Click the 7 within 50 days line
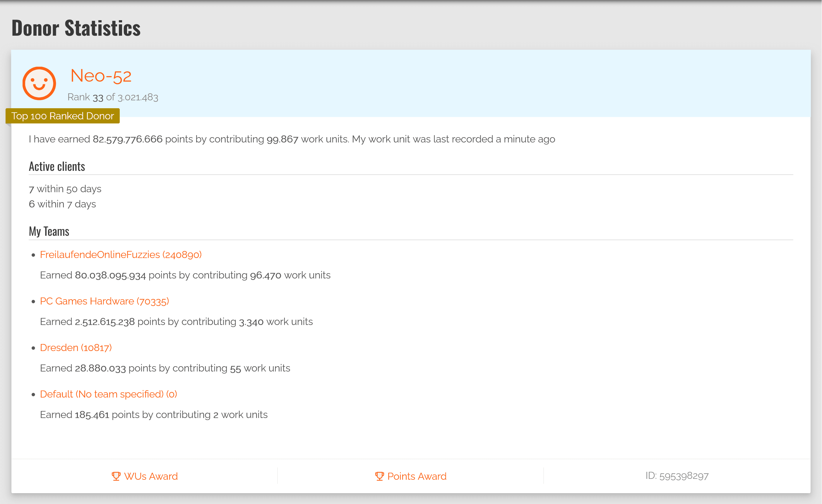Image resolution: width=822 pixels, height=504 pixels. (65, 189)
